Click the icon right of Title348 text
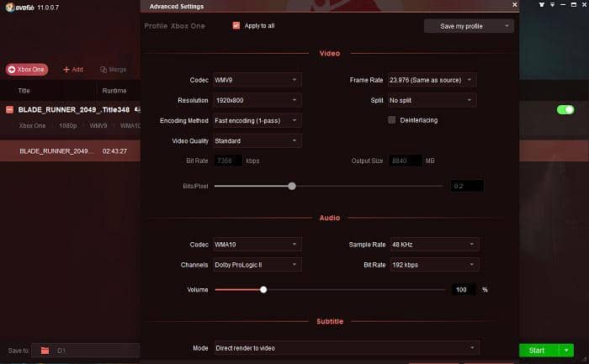This screenshot has width=589, height=364. click(137, 109)
